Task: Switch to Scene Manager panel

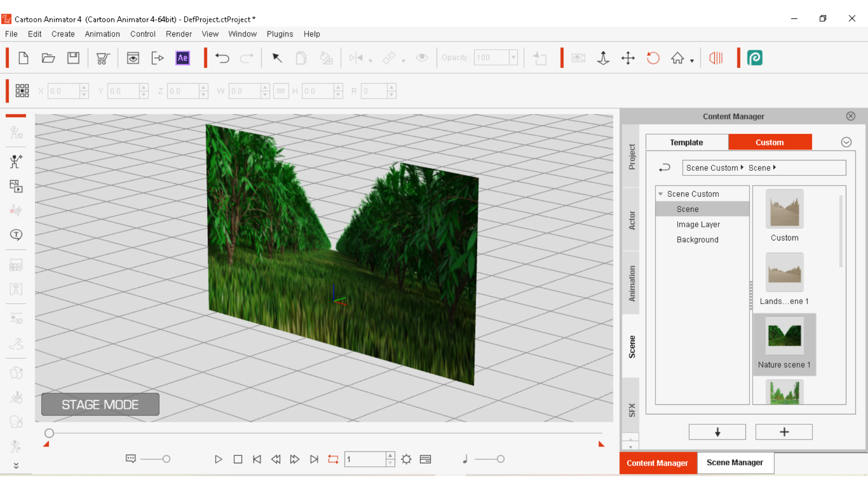Action: coord(735,463)
